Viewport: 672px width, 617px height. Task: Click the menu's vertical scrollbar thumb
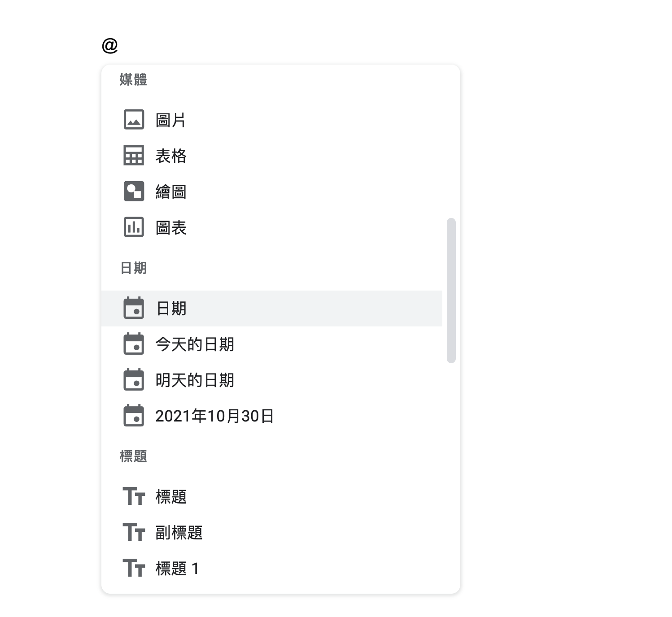click(x=451, y=290)
